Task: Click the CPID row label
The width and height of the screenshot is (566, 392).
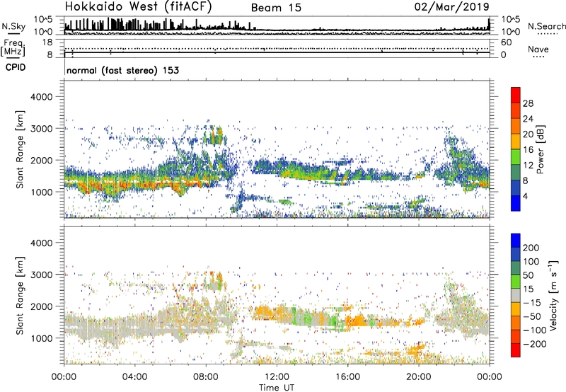Action: 16,67
